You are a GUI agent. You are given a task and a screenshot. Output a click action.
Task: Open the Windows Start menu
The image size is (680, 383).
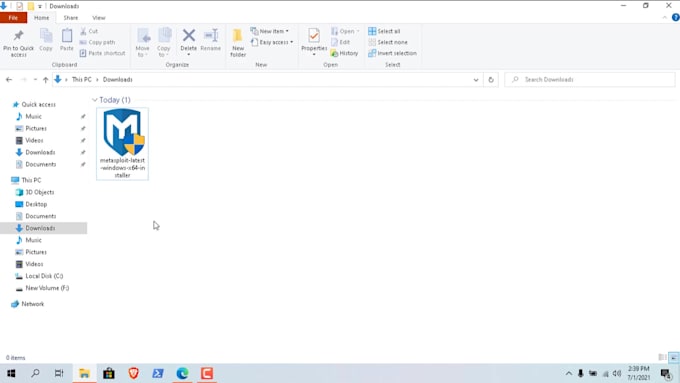(11, 373)
